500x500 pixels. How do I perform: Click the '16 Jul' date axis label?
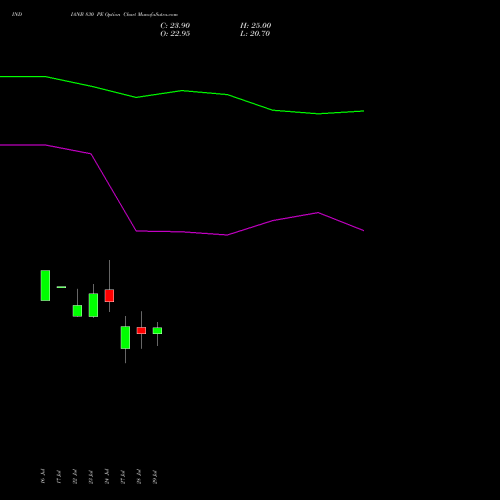(x=43, y=476)
